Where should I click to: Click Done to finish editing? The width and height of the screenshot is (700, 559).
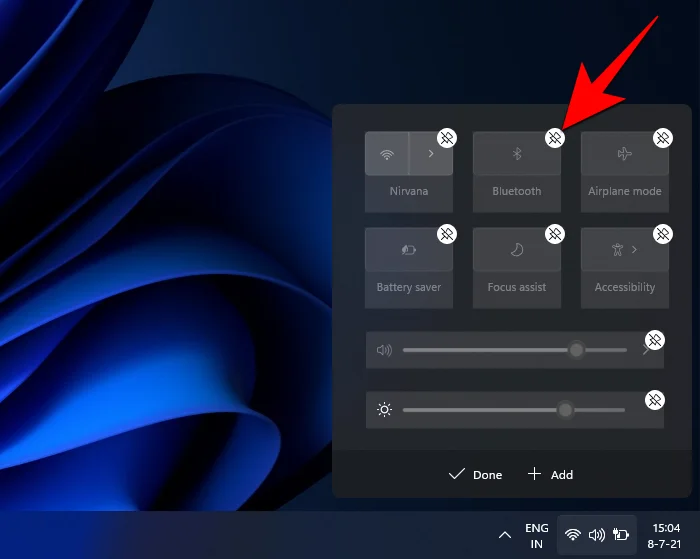click(x=475, y=475)
